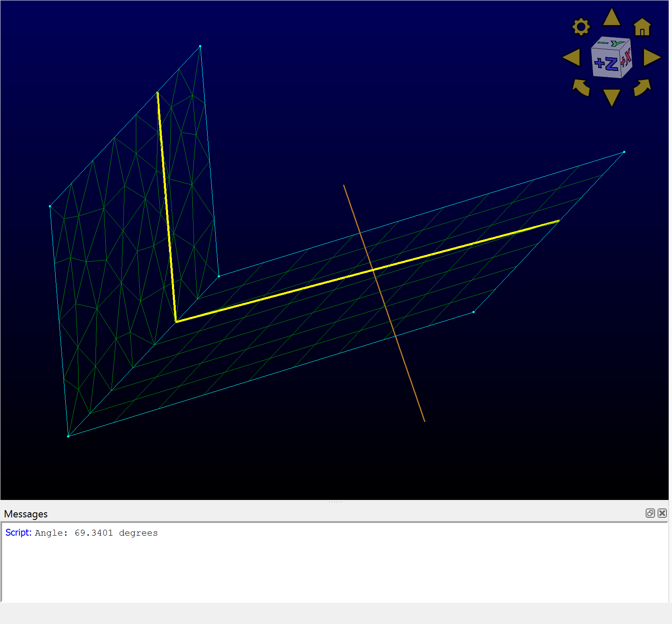The image size is (672, 624).
Task: Rotate view up with the top arrow
Action: pos(612,17)
